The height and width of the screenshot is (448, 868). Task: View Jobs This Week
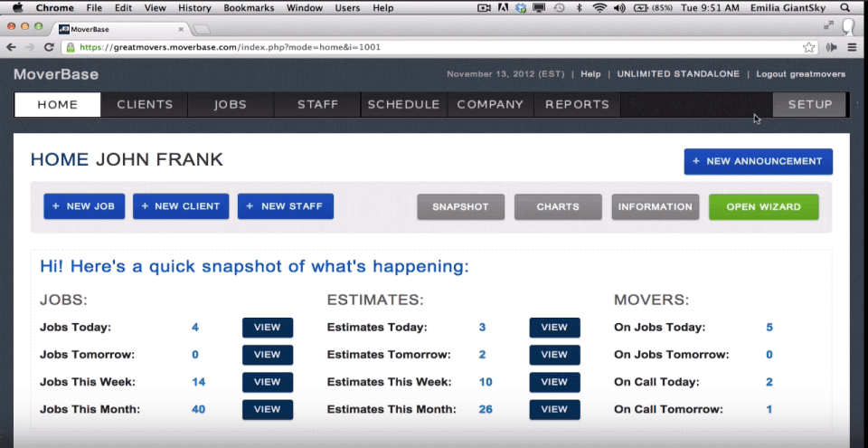point(268,382)
